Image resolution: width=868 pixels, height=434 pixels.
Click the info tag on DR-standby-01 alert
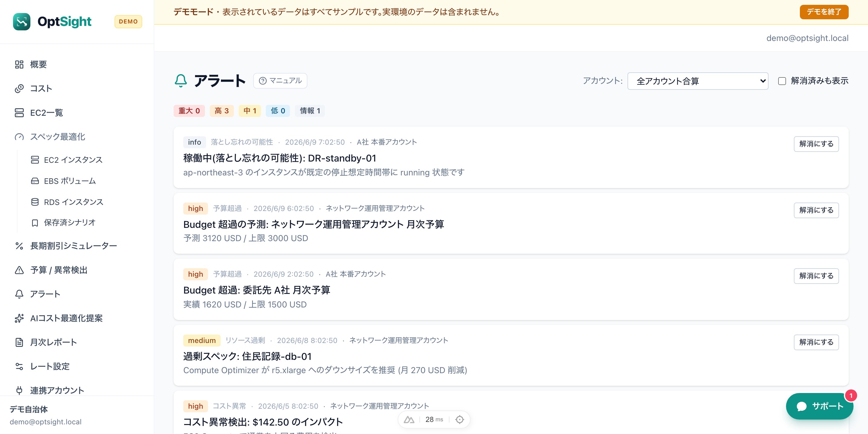coord(194,142)
